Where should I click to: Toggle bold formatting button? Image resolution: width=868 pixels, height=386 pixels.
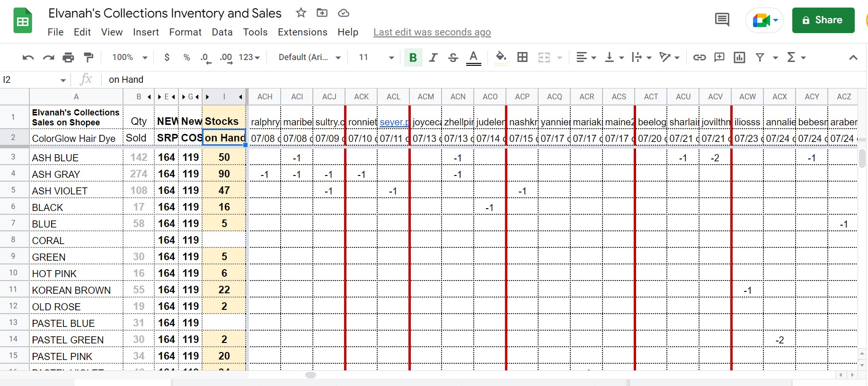(x=413, y=57)
